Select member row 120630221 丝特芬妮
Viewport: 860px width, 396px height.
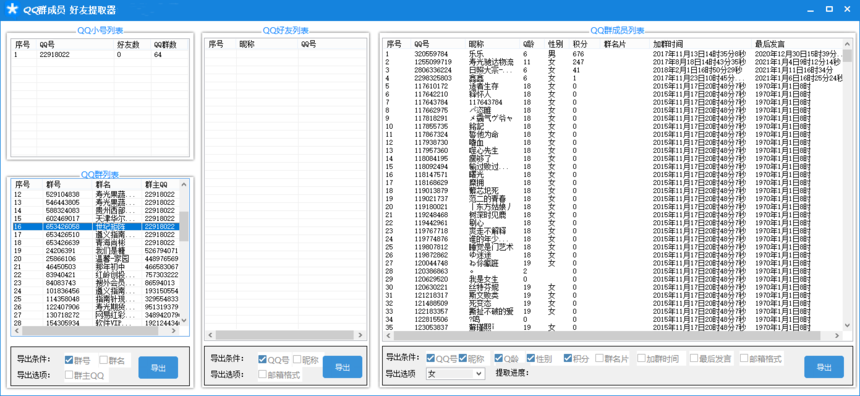(613, 287)
